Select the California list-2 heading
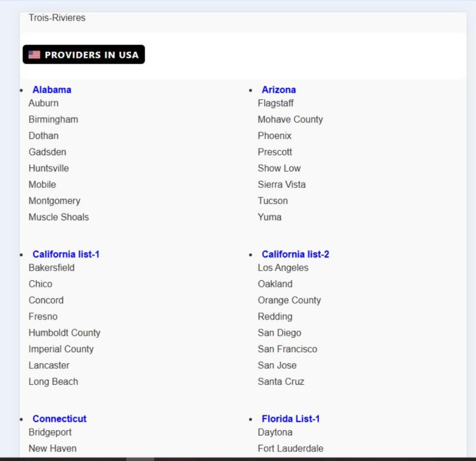The width and height of the screenshot is (476, 461). click(x=295, y=255)
